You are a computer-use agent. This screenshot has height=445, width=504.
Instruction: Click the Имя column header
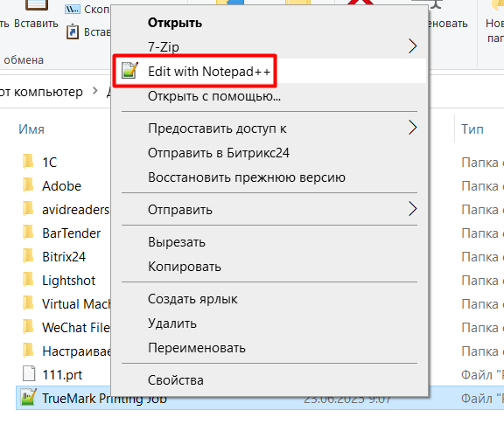tap(31, 129)
